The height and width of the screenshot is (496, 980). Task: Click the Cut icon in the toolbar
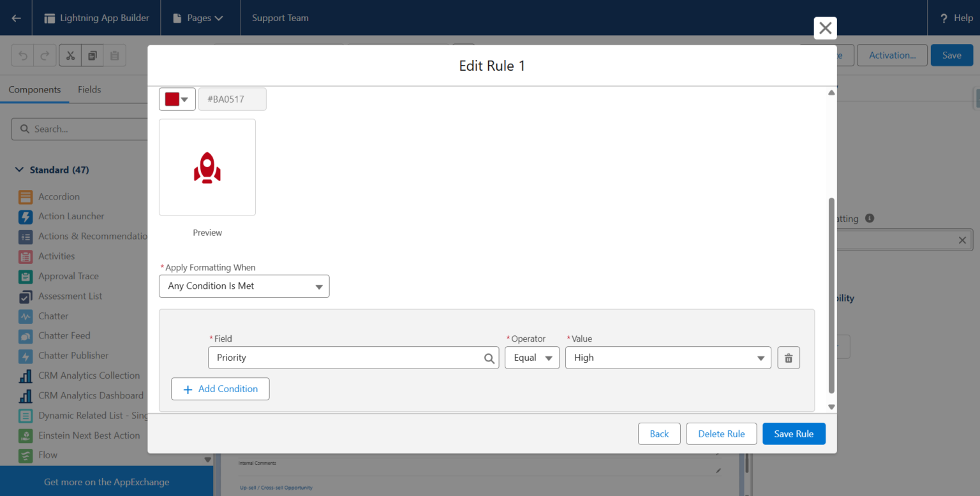[70, 55]
